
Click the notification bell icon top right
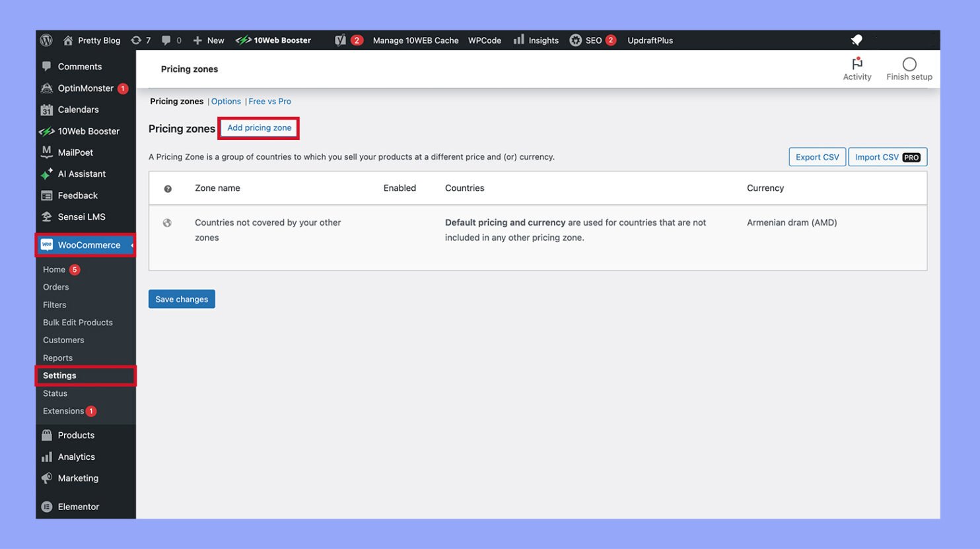tap(857, 40)
